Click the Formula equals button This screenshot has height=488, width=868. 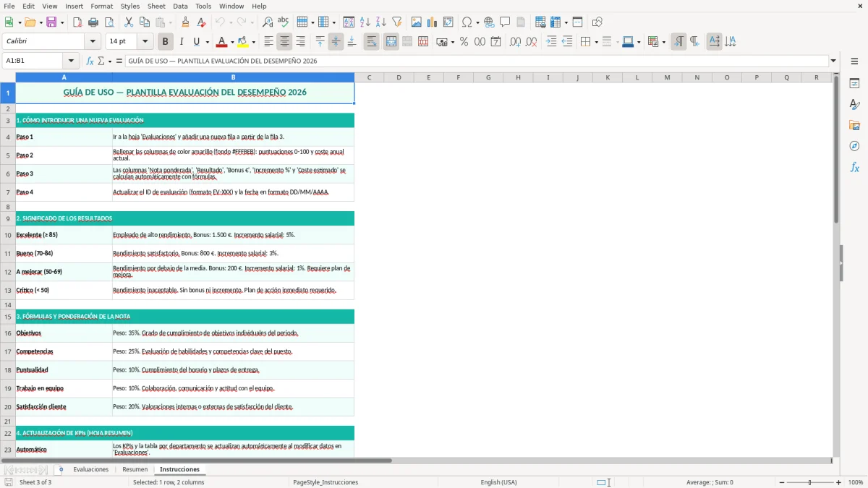tap(119, 61)
